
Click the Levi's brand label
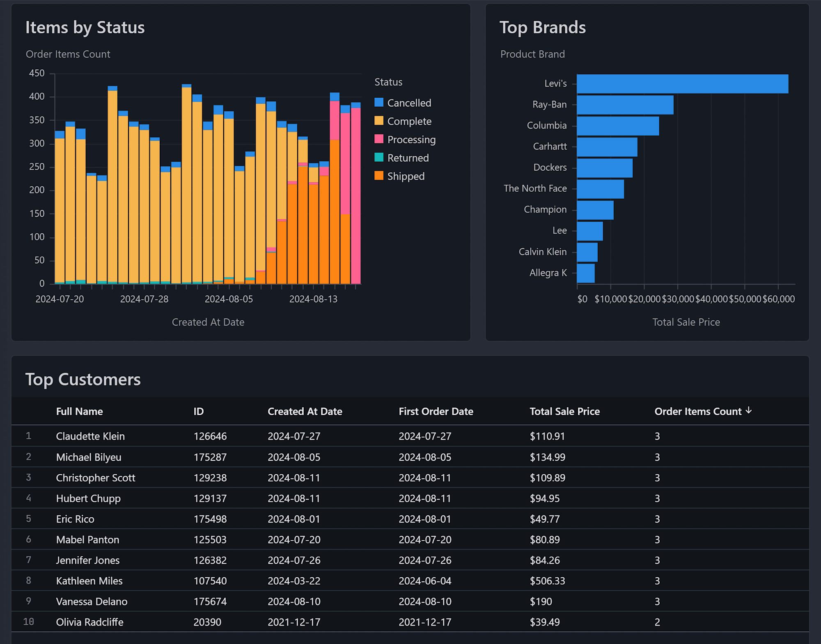pos(555,83)
